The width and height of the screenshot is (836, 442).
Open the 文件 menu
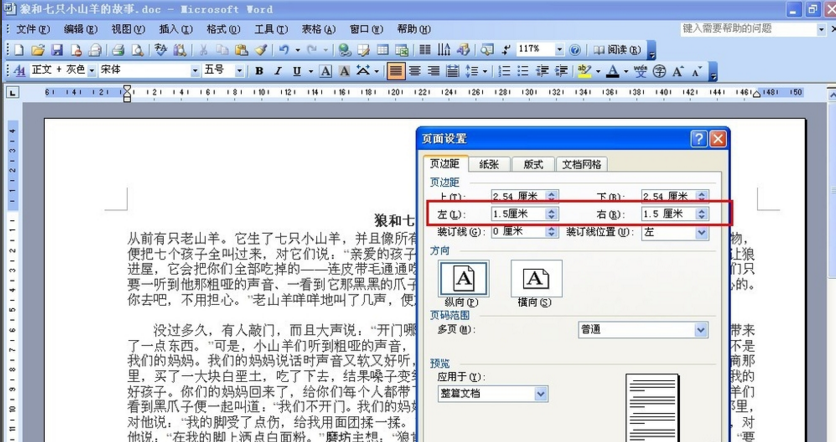point(33,29)
